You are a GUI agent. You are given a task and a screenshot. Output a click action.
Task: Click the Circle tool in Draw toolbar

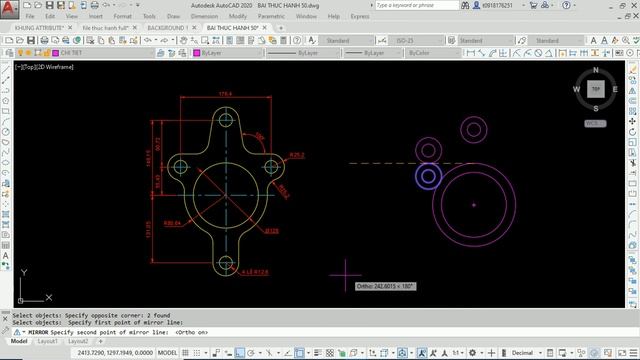pos(6,132)
